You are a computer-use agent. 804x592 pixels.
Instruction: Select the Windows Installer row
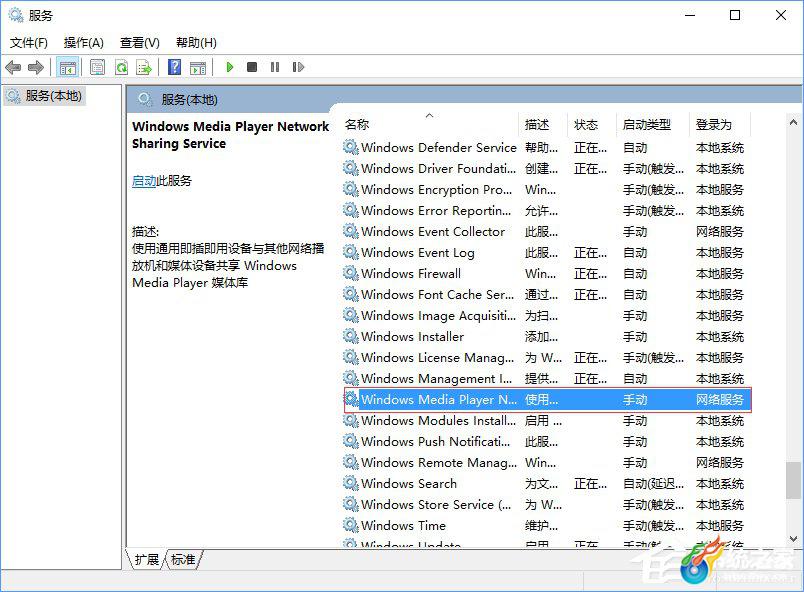(547, 337)
